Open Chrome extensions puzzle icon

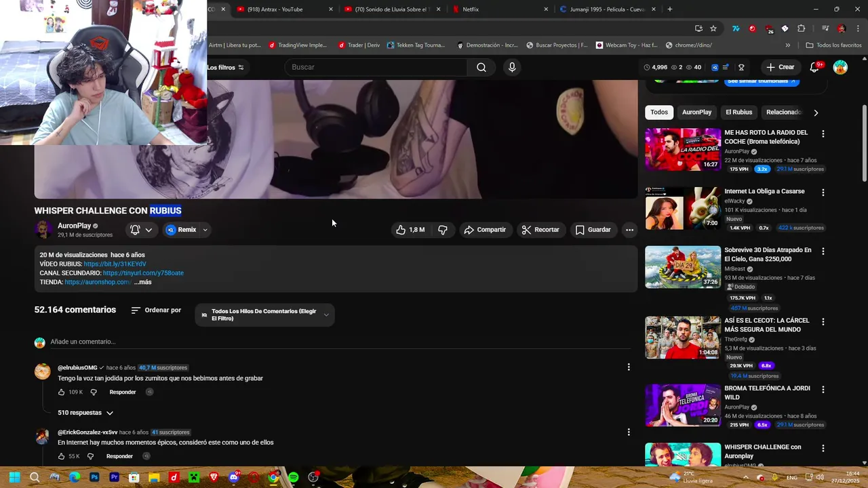point(801,28)
